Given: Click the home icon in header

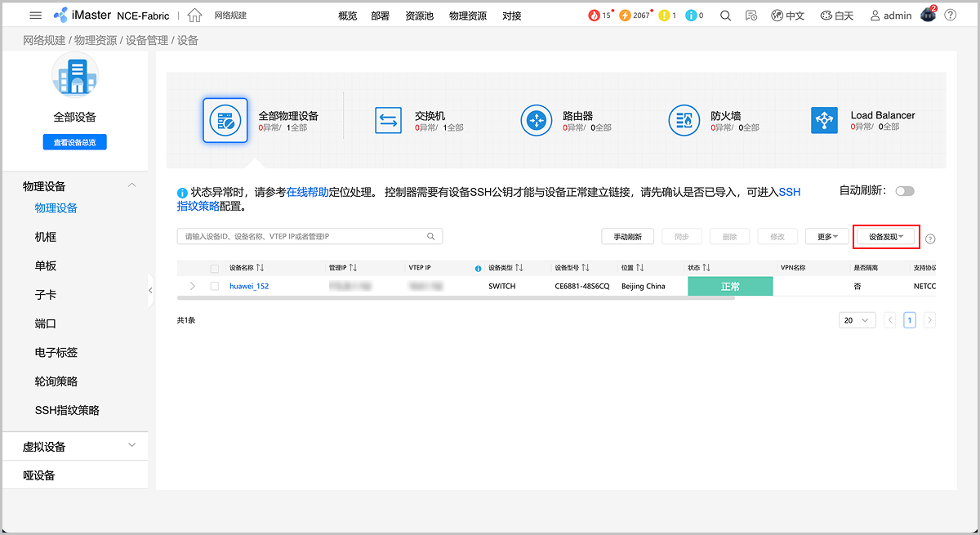Looking at the screenshot, I should coord(194,16).
